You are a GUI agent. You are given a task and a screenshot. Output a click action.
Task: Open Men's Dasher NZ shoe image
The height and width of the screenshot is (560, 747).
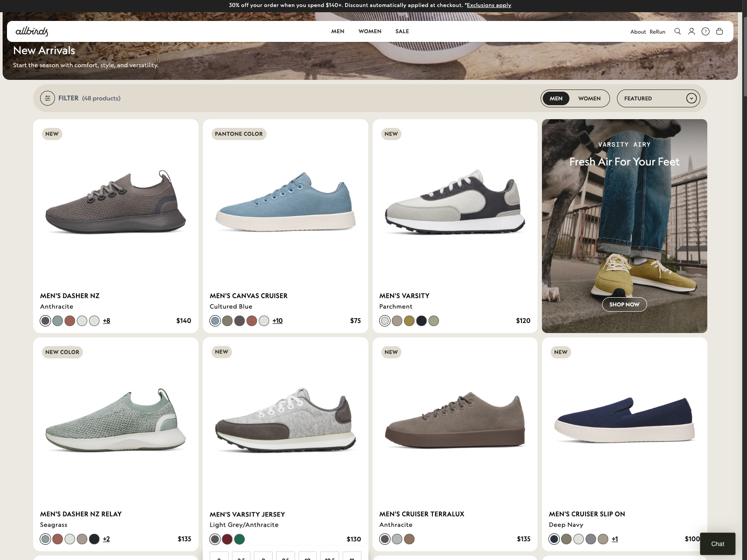[116, 202]
